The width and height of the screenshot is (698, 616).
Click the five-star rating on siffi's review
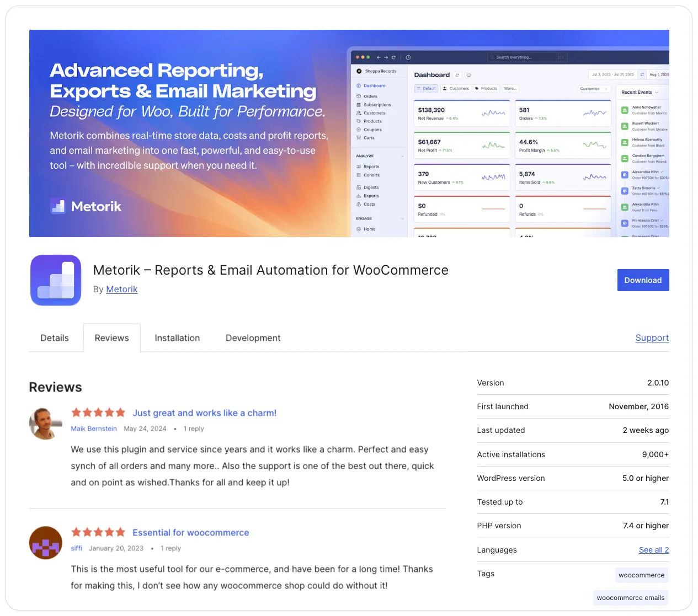[98, 532]
